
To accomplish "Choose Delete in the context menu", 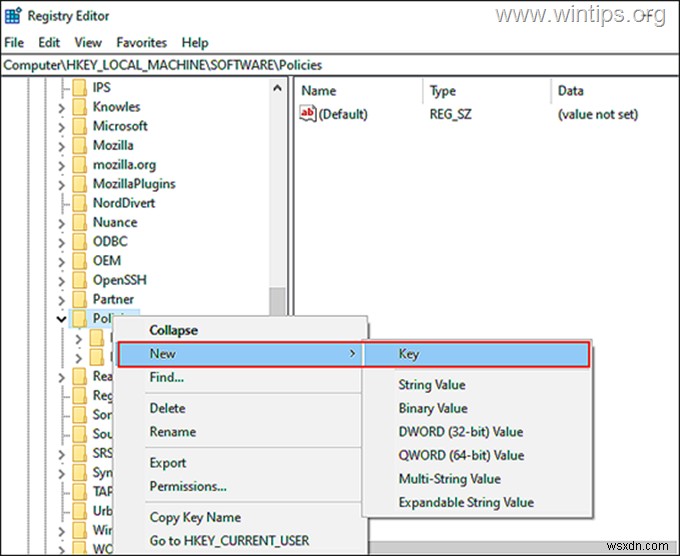I will click(x=241, y=408).
